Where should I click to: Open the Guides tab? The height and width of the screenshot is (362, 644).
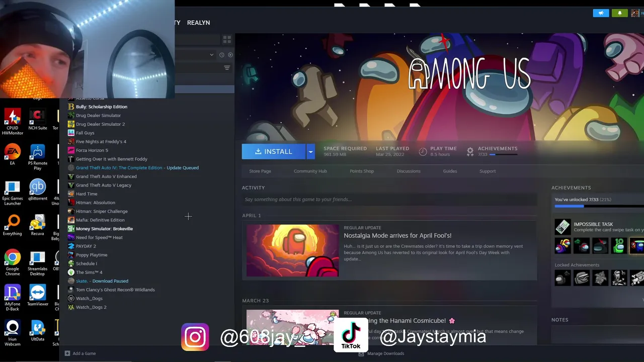450,171
